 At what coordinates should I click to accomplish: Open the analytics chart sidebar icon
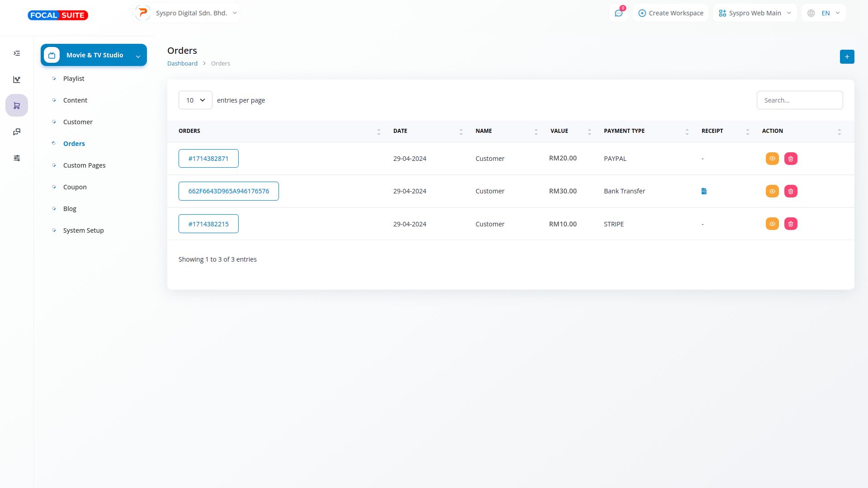click(17, 80)
